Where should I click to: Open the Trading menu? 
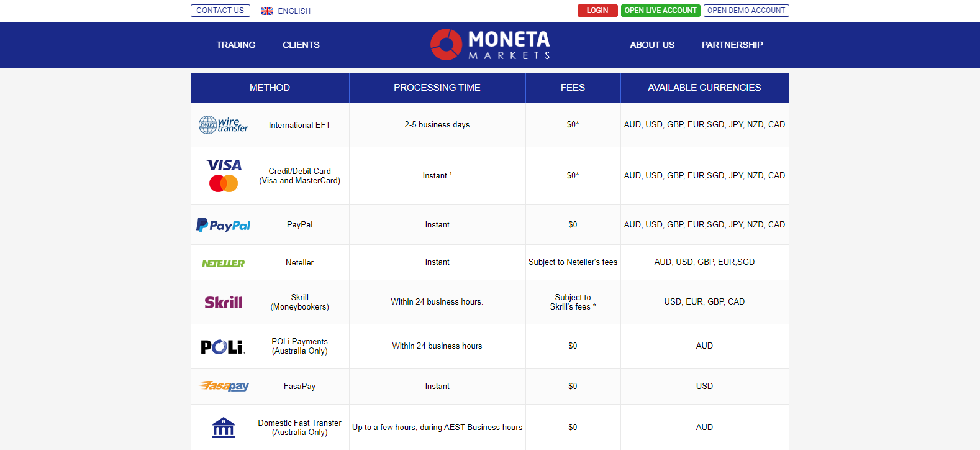[x=236, y=45]
